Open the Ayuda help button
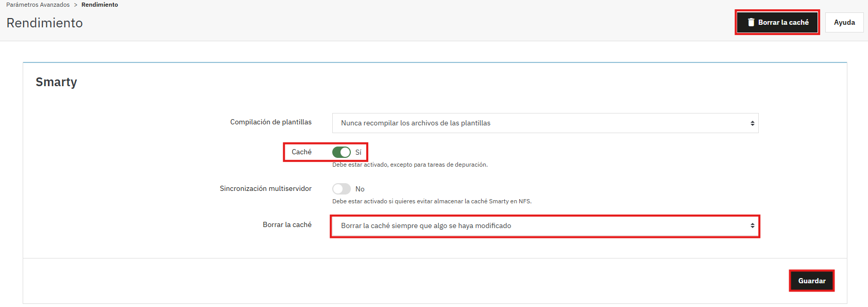The width and height of the screenshot is (868, 307). pos(844,23)
